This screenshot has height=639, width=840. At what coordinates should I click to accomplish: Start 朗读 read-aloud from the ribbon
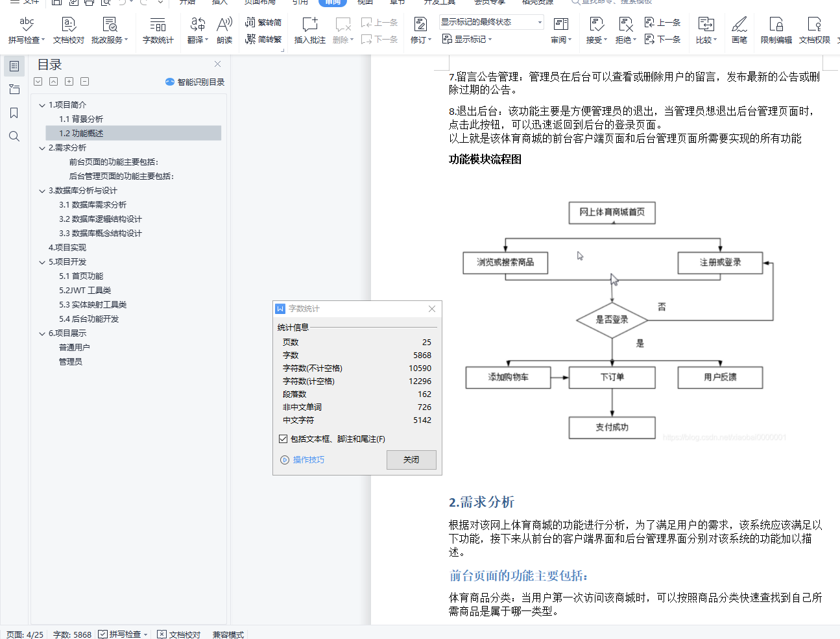(224, 30)
